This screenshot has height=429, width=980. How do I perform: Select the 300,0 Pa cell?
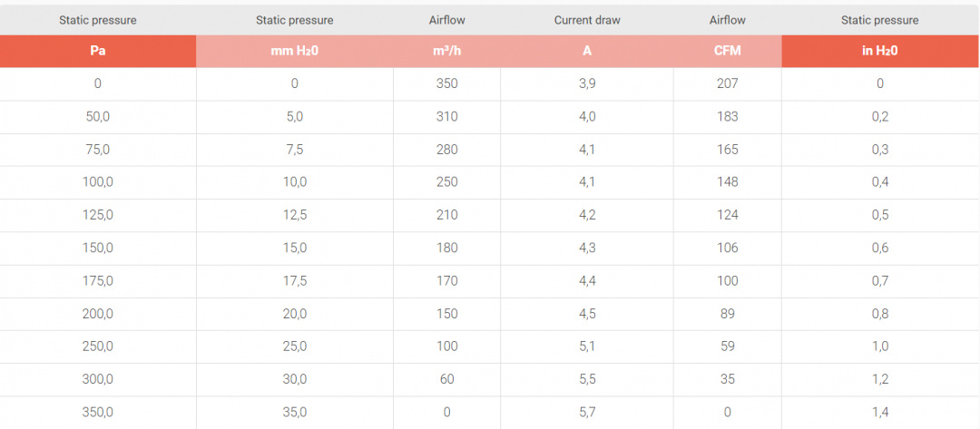pyautogui.click(x=98, y=379)
